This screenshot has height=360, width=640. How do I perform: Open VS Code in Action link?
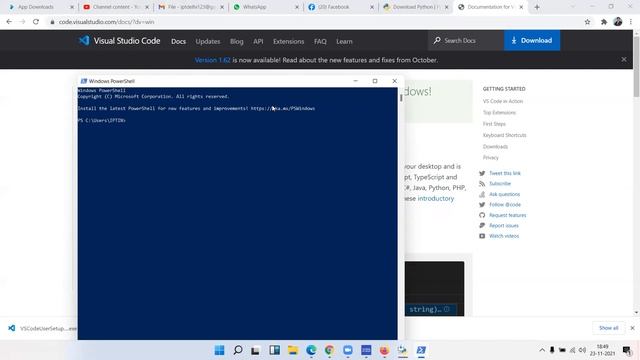[503, 101]
